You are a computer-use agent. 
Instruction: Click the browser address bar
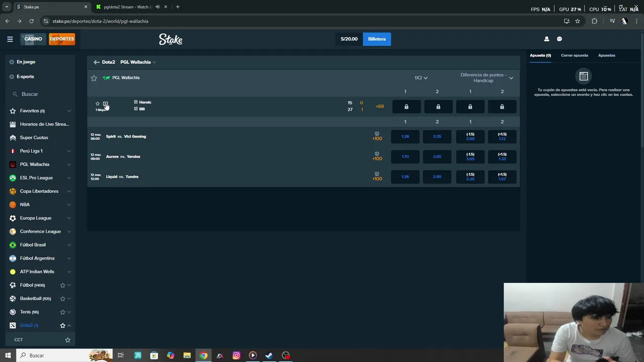pyautogui.click(x=302, y=21)
